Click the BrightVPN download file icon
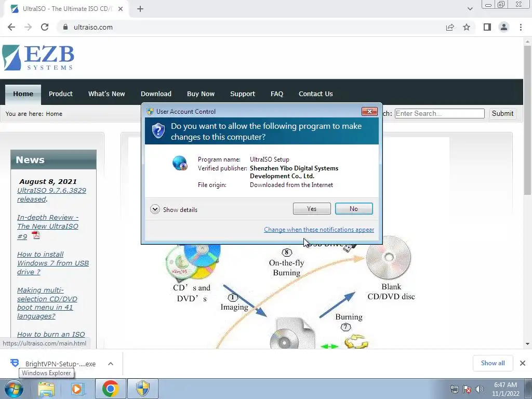This screenshot has height=399, width=532. 15,363
